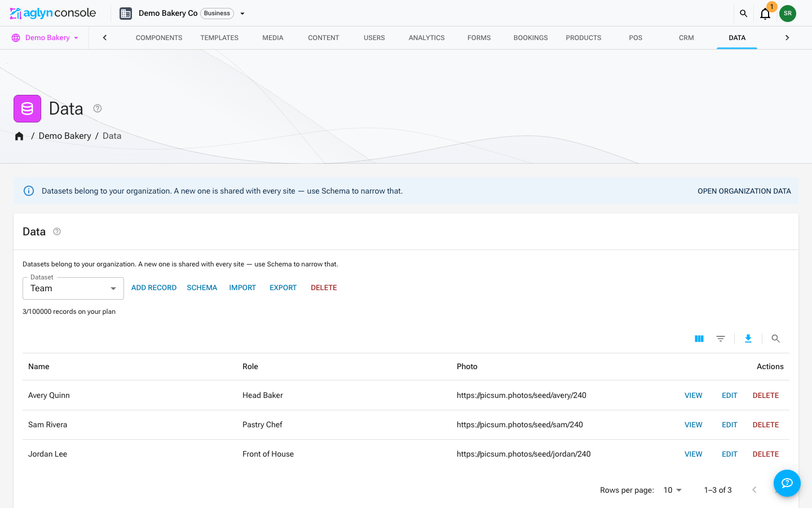
Task: Go to home via breadcrumb house icon
Action: pos(19,136)
